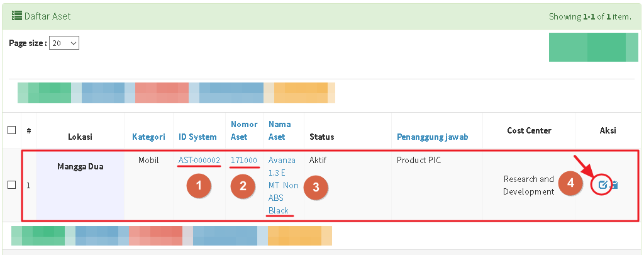Viewport: 644px width, 255px height.
Task: Click the edit pencil icon in Aksi column
Action: coord(602,185)
